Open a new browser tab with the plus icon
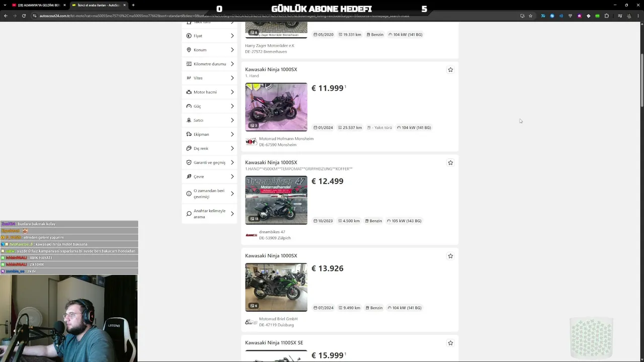 click(x=133, y=5)
